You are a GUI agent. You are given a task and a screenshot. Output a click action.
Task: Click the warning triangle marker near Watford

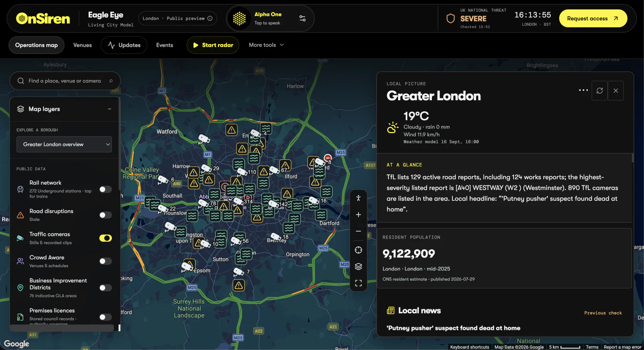[231, 130]
